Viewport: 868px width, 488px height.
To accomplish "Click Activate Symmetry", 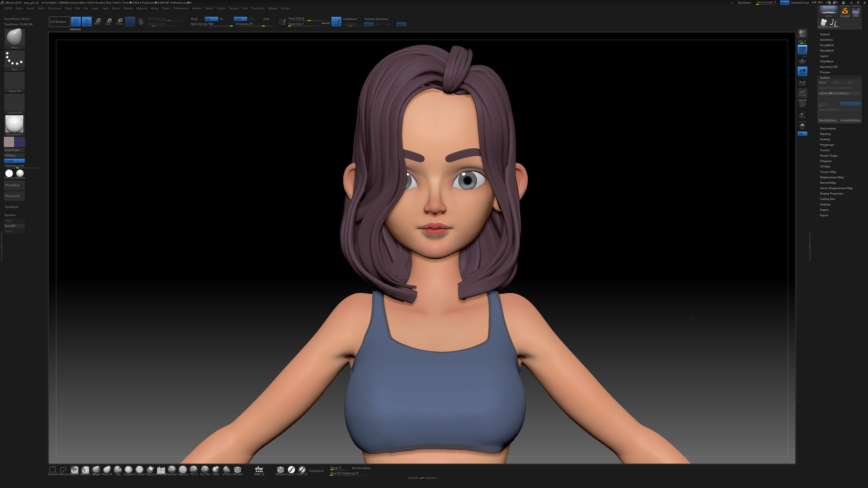I will (x=376, y=19).
